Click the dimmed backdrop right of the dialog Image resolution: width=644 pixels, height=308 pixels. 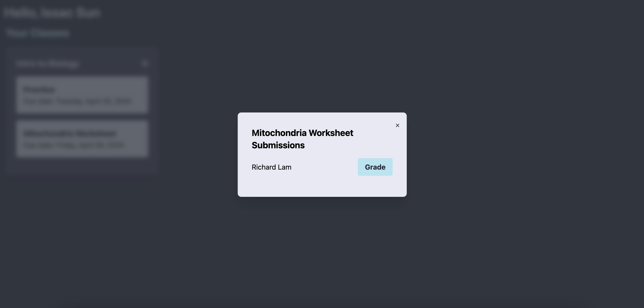tap(525, 155)
